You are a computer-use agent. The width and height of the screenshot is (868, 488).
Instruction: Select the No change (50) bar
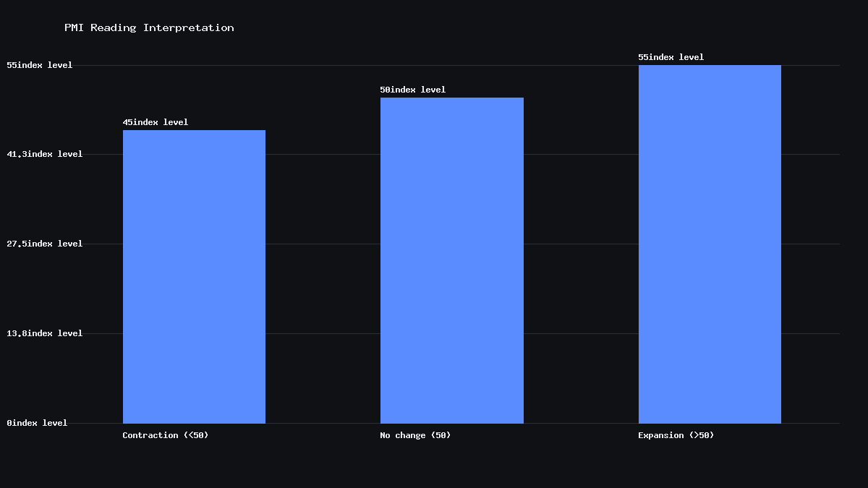(x=452, y=260)
